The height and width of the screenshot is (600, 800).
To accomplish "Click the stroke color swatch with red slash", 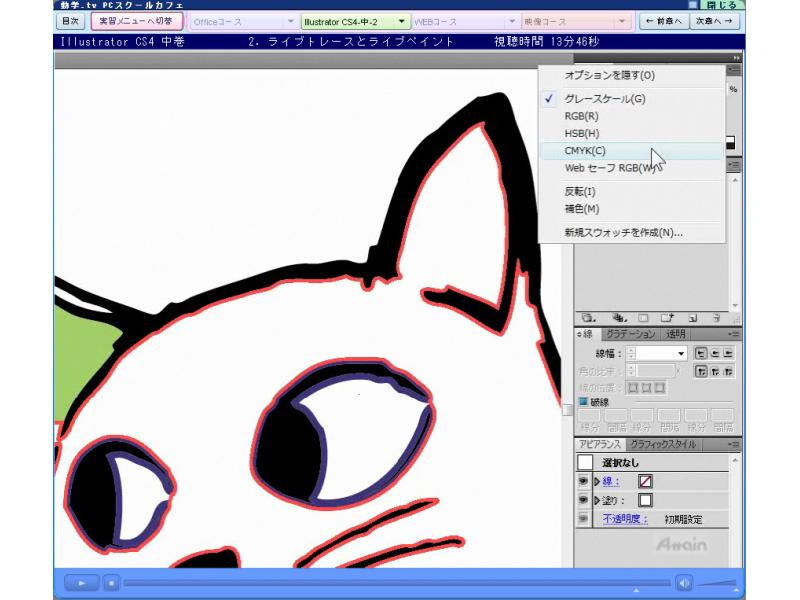I will tap(645, 481).
